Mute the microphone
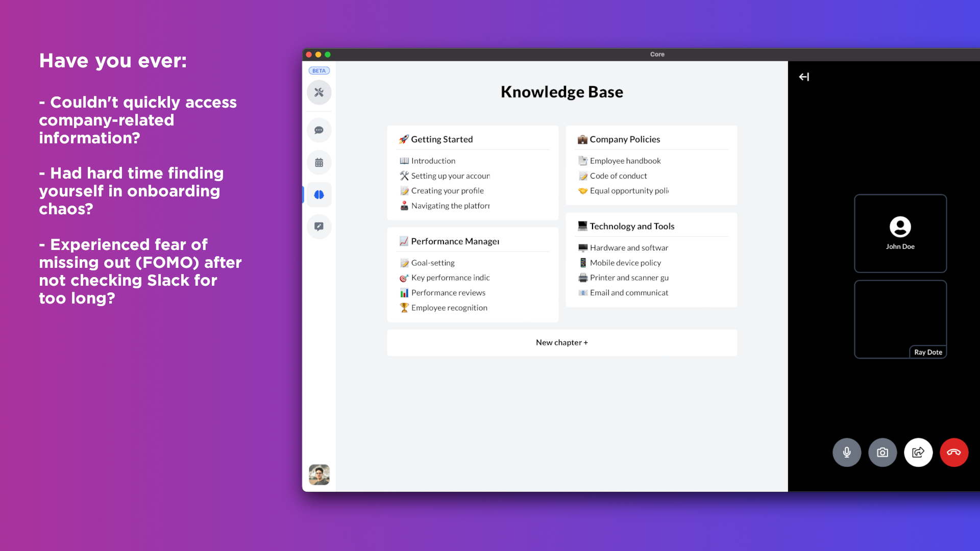The width and height of the screenshot is (980, 551). click(847, 453)
